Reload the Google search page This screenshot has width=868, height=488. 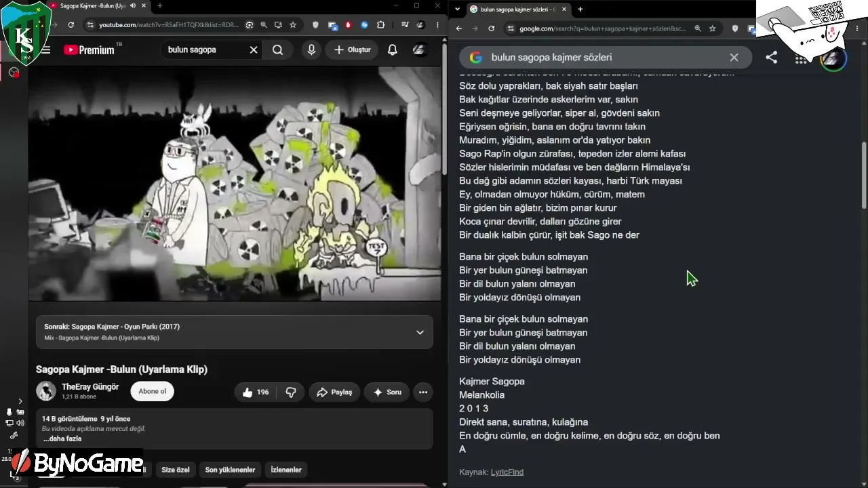pos(492,28)
